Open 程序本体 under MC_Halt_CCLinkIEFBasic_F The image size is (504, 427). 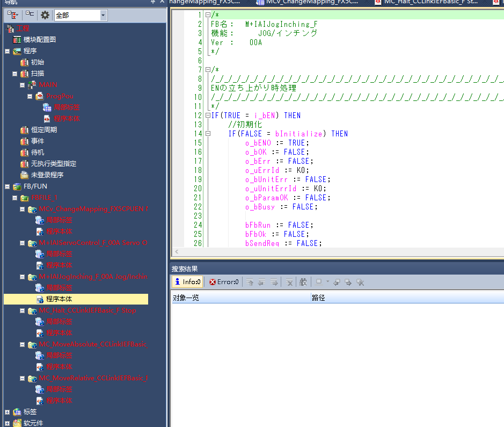click(59, 333)
